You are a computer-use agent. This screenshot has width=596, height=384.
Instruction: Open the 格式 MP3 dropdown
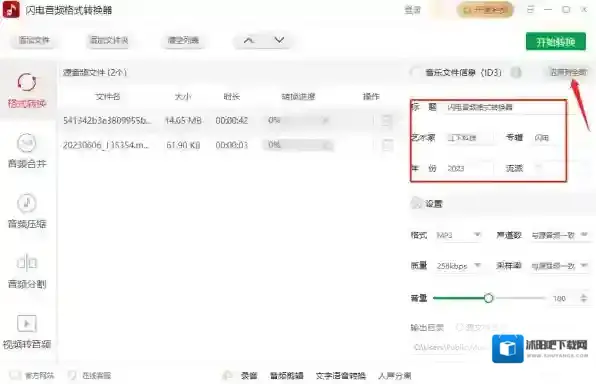(459, 235)
